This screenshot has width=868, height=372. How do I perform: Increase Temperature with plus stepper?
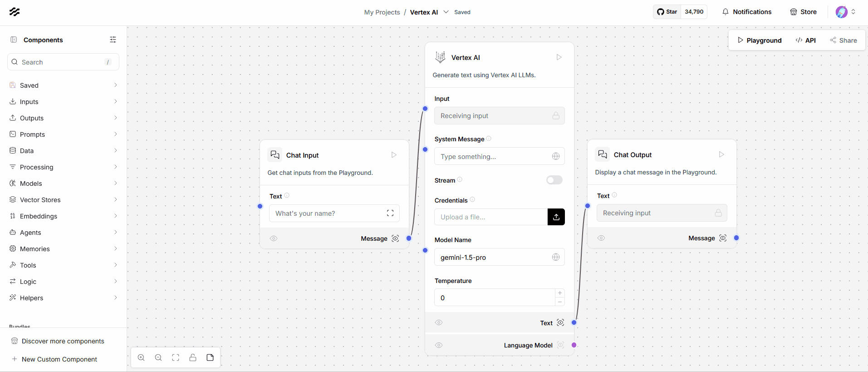click(x=560, y=293)
